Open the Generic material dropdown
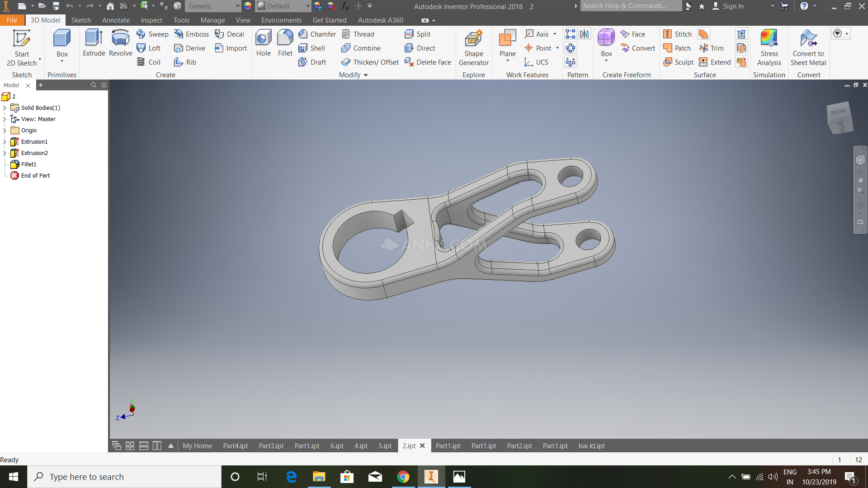 tap(213, 6)
